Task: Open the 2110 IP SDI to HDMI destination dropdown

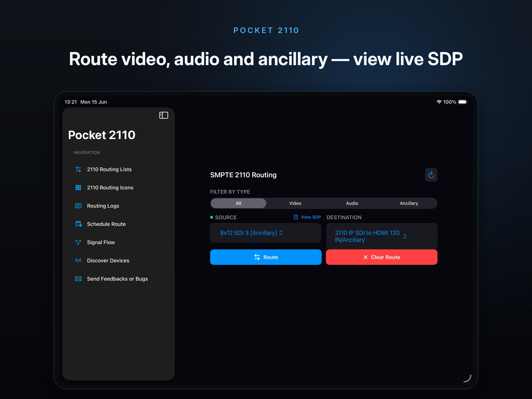Action: pyautogui.click(x=382, y=236)
